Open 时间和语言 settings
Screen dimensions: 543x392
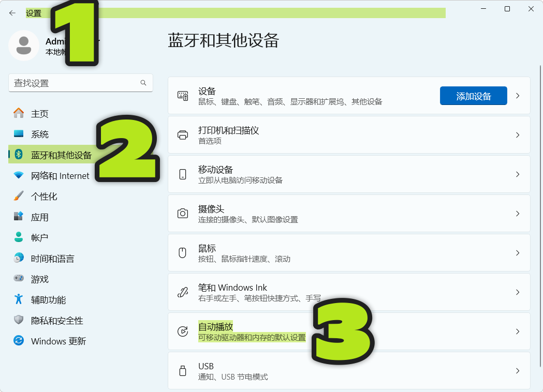tap(80, 259)
